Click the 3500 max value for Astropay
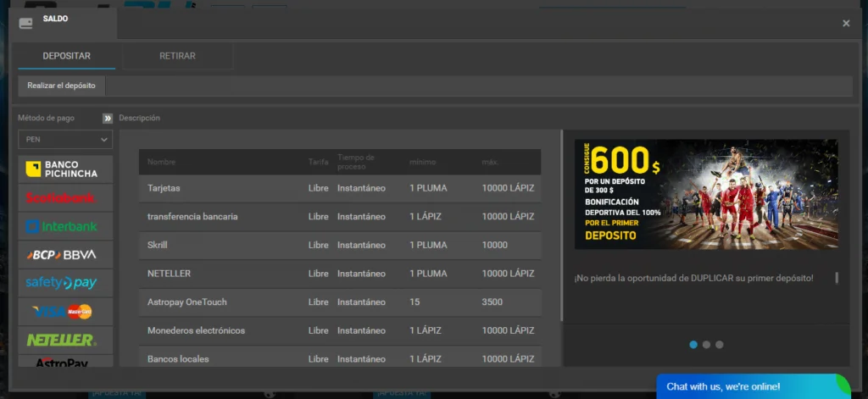868x399 pixels. pos(492,302)
